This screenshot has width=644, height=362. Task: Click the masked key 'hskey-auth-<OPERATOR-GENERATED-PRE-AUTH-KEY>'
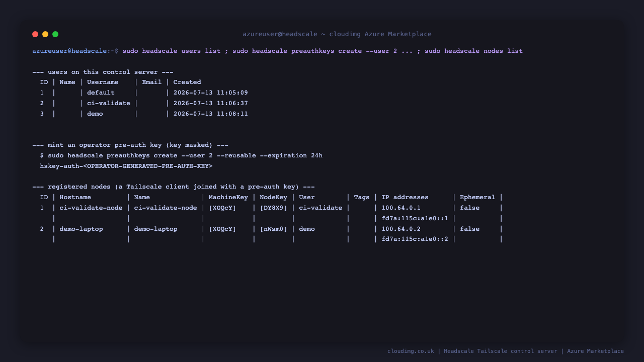tap(126, 166)
